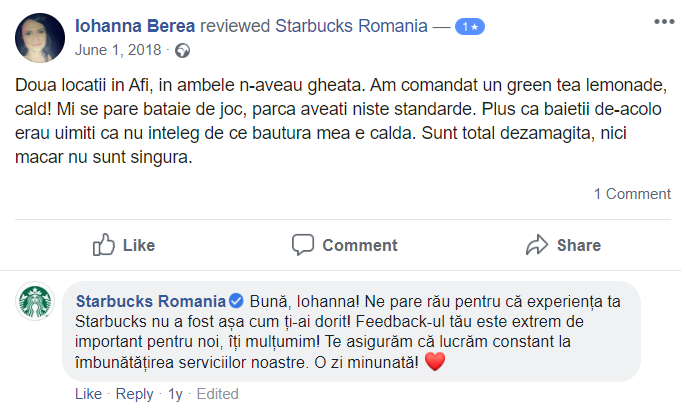Click the 1y comment timestamp
The image size is (681, 406).
point(176,394)
